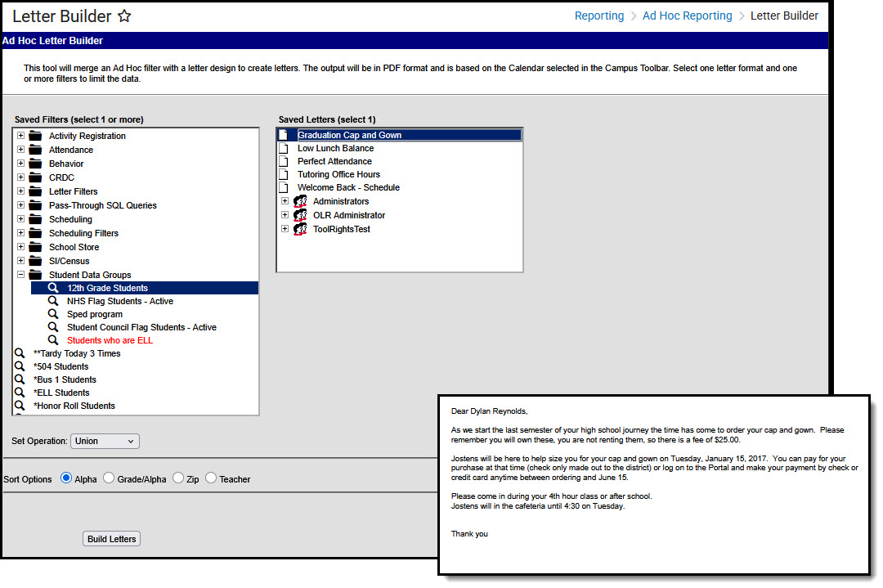The width and height of the screenshot is (883, 588).
Task: Select the Welcome Back - Schedule letter
Action: pos(348,187)
